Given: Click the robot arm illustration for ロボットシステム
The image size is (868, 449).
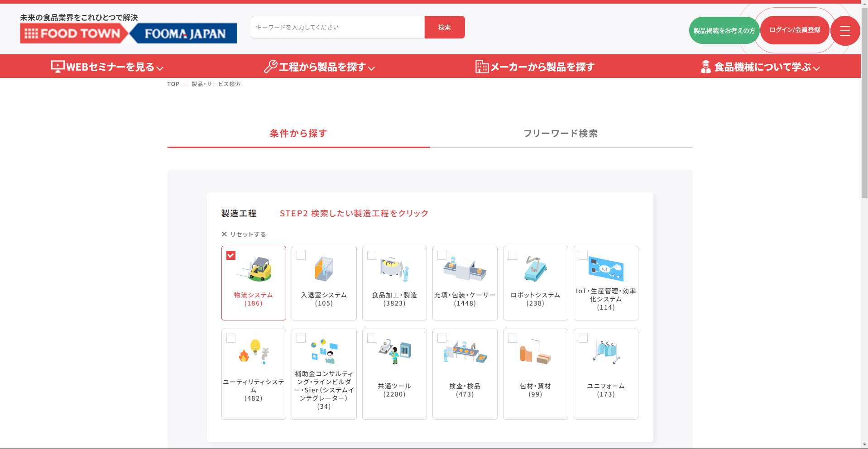Looking at the screenshot, I should click(x=536, y=269).
